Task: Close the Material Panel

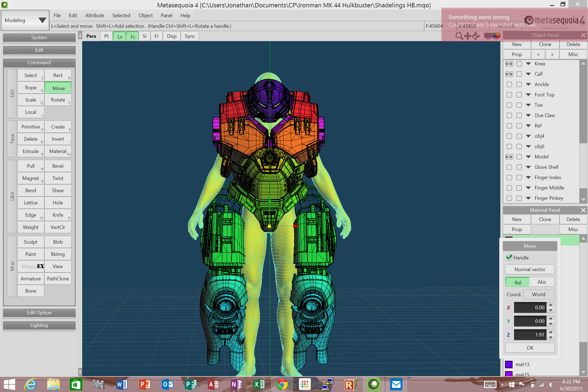Action: 583,210
